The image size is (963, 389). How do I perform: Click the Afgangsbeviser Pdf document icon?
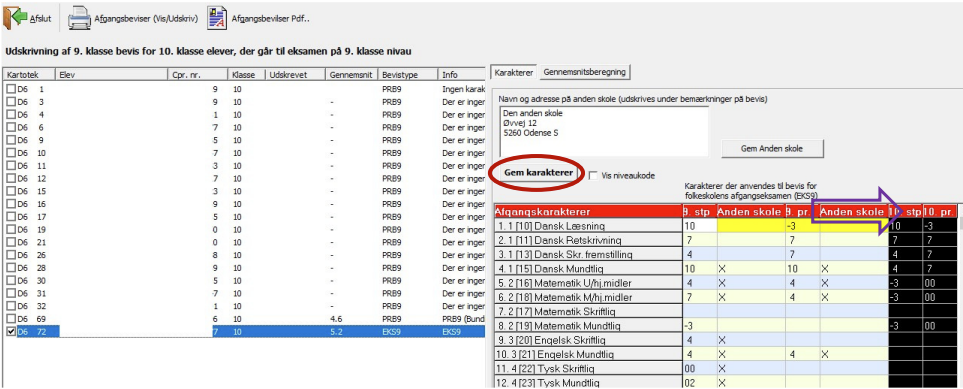(x=217, y=18)
